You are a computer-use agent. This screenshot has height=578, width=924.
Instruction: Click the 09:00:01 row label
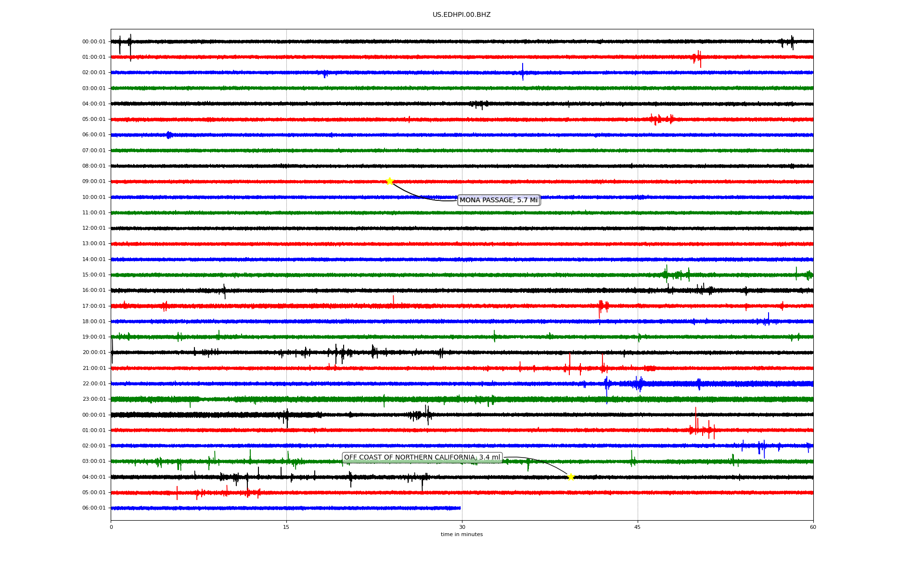click(94, 182)
